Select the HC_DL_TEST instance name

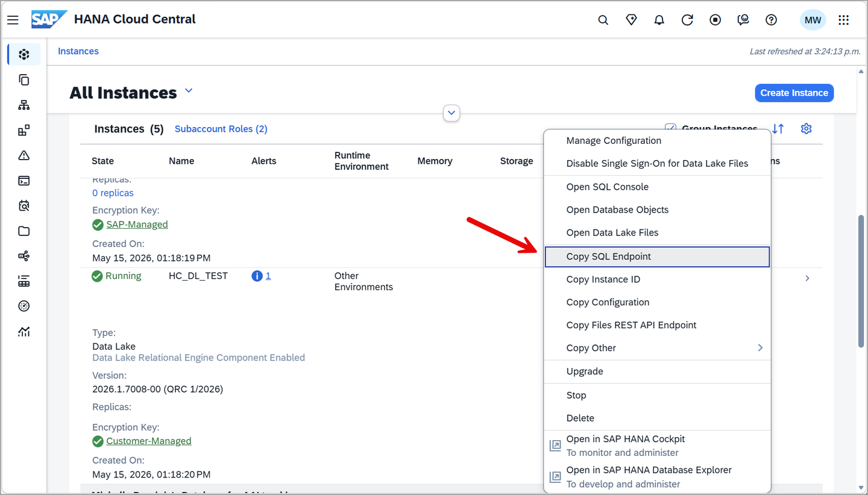click(x=198, y=276)
